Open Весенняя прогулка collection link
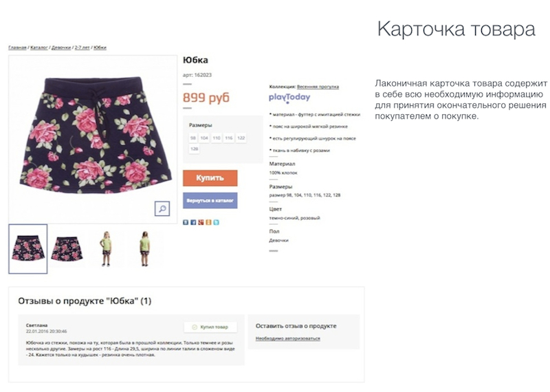 [x=318, y=87]
